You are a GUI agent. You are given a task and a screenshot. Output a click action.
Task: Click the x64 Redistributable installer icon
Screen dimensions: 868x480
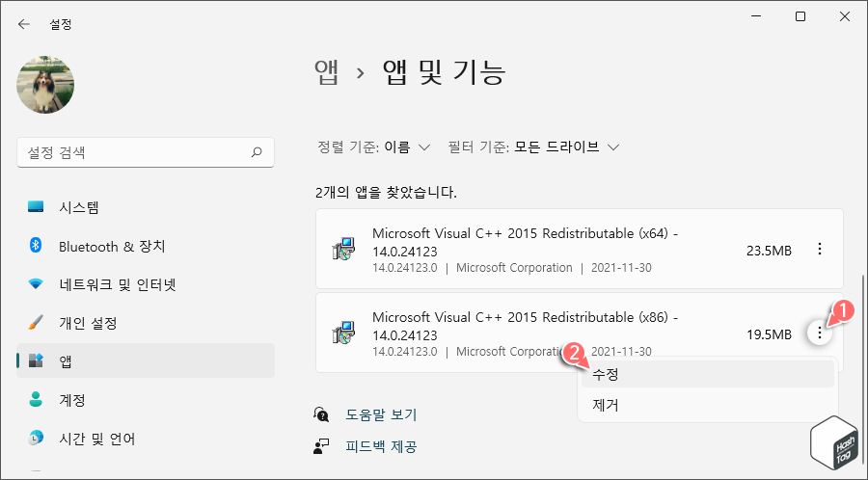pos(343,250)
